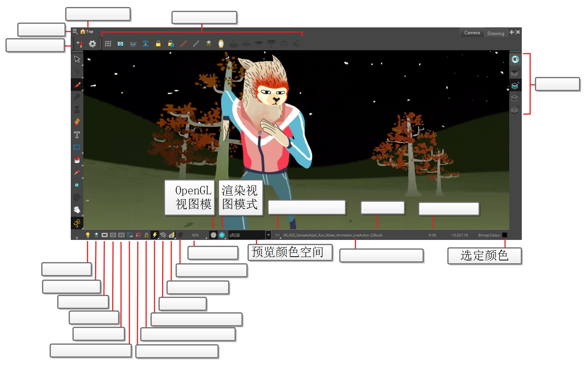This screenshot has width=588, height=373.
Task: Click the plus button to add a view
Action: click(512, 32)
